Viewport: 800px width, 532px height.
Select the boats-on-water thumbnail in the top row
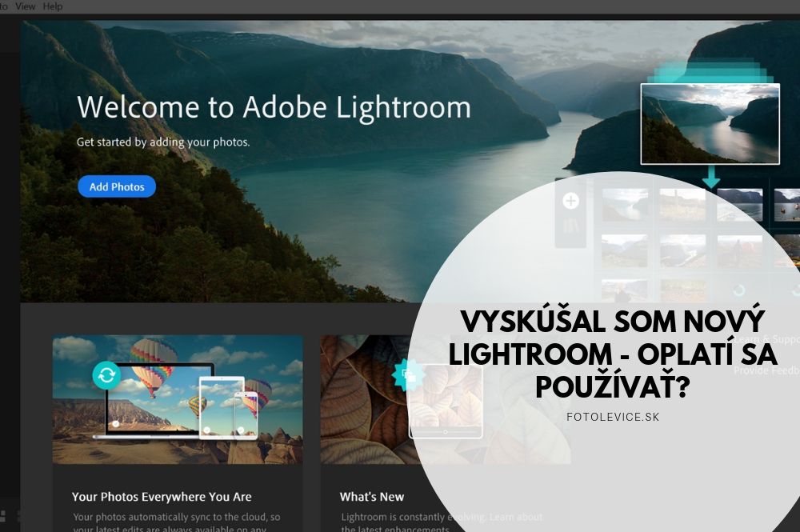(x=786, y=205)
